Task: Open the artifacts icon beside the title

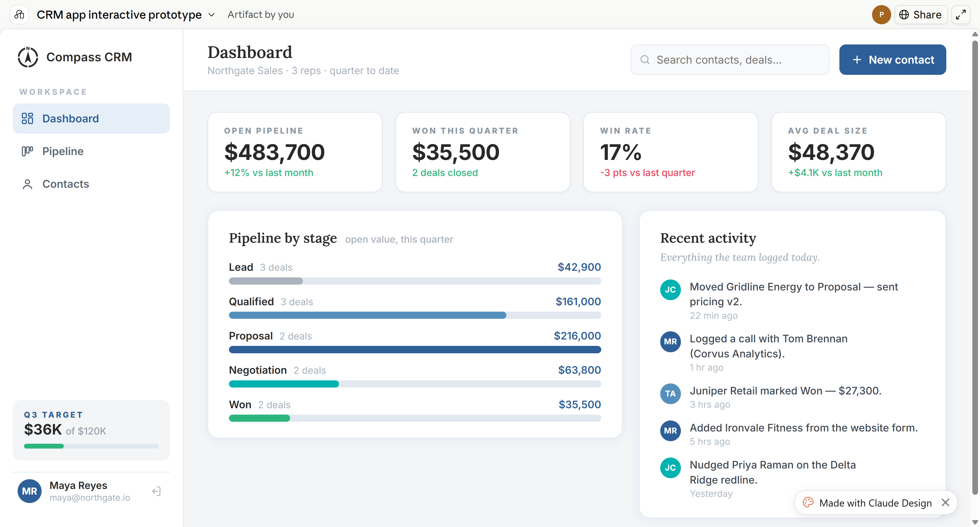Action: tap(19, 15)
